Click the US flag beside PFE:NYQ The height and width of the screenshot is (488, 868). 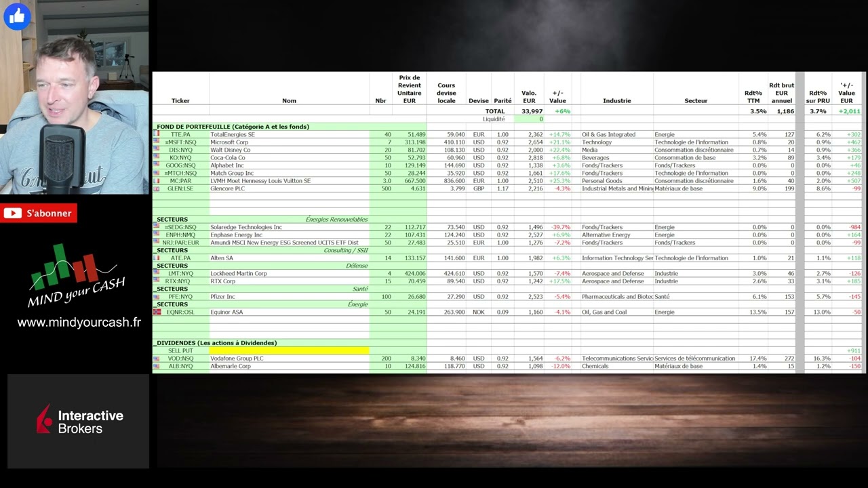(x=156, y=296)
